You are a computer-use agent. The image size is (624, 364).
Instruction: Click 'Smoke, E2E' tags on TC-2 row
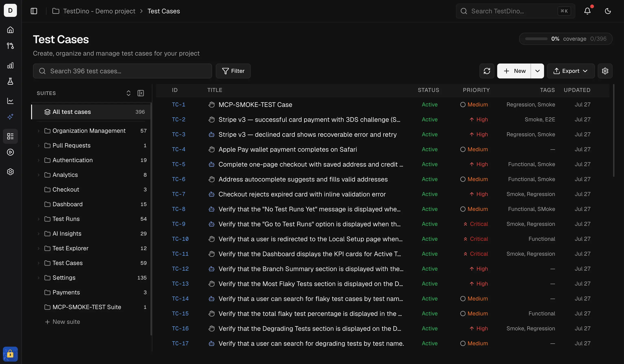coord(540,120)
